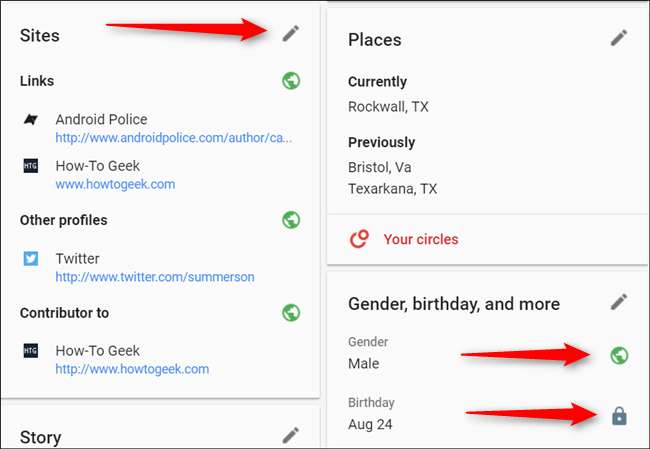
Task: Click the HTG icon under Links
Action: [x=31, y=166]
